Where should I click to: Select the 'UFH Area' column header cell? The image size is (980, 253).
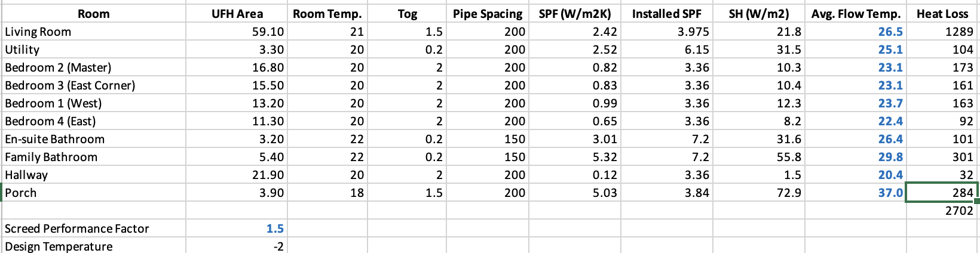(237, 14)
